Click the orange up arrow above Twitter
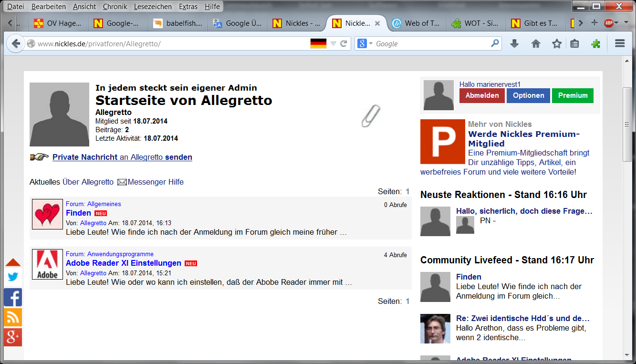 point(13,262)
